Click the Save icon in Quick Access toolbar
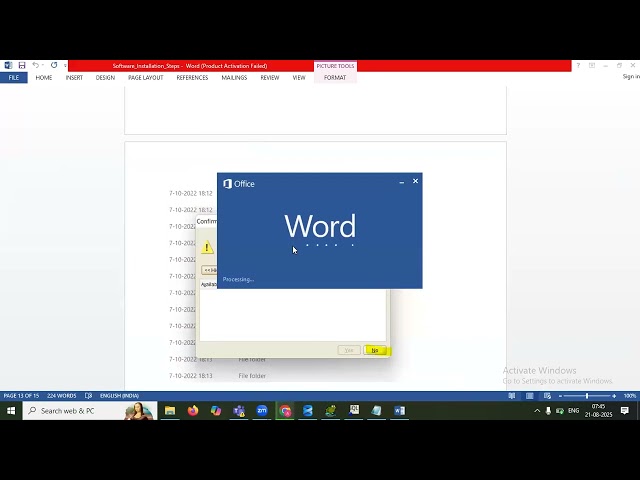Screen dimensions: 640x480 coord(22,65)
